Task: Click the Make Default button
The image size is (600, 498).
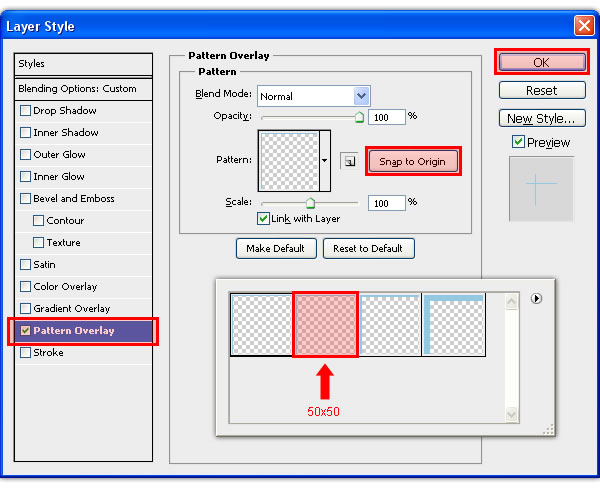Action: [276, 248]
